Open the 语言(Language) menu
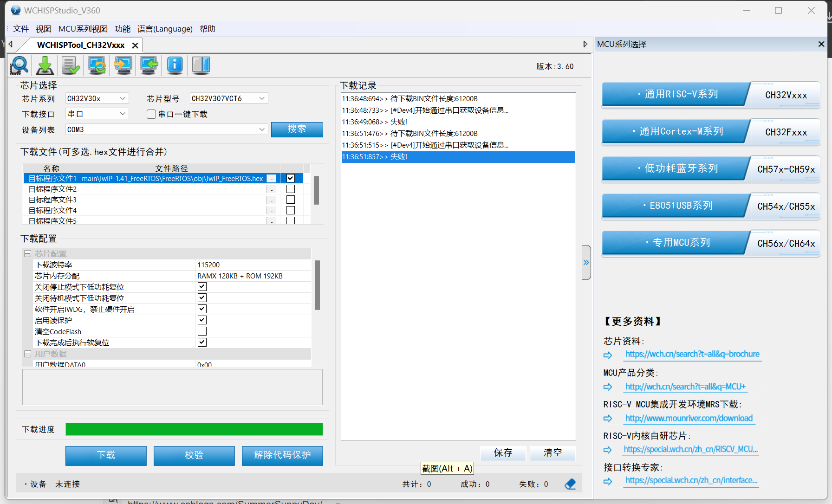Image resolution: width=832 pixels, height=504 pixels. [x=165, y=29]
